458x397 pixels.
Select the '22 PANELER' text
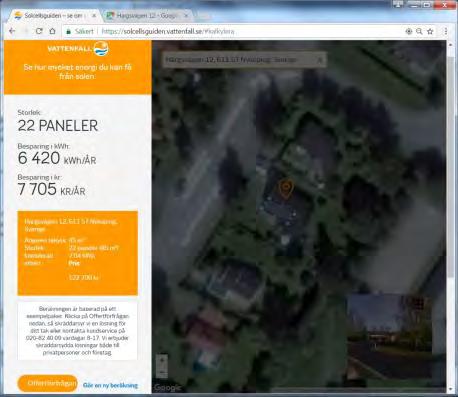[58, 126]
